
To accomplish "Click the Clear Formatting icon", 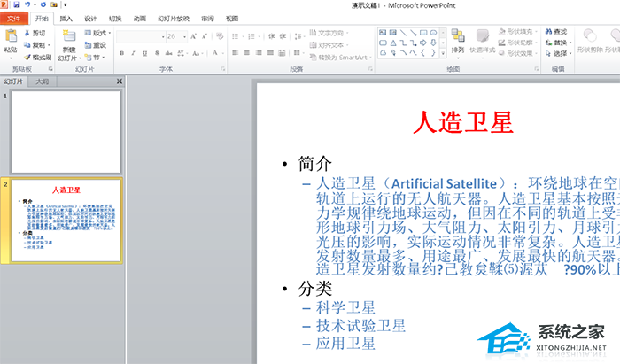I will click(x=220, y=36).
